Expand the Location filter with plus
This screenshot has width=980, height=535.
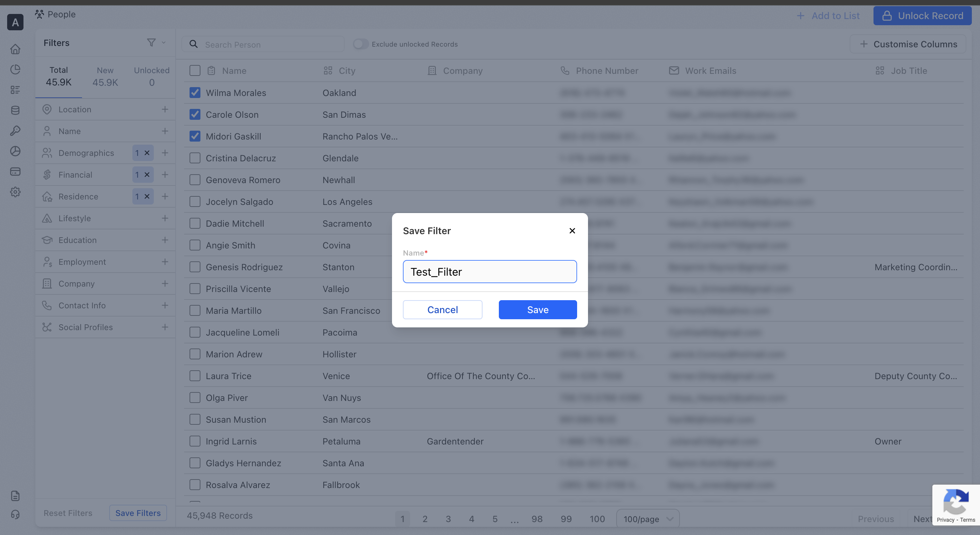(165, 109)
